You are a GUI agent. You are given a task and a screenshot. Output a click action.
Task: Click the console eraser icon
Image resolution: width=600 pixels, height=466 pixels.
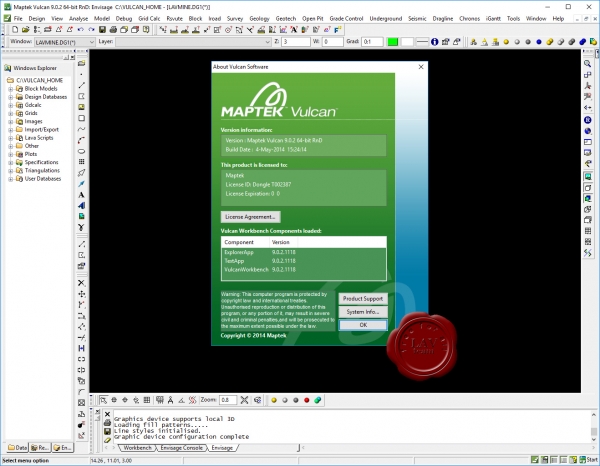[108, 440]
